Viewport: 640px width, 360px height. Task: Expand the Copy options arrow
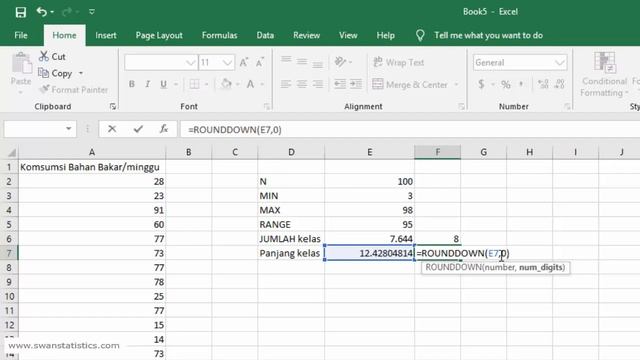coord(81,73)
